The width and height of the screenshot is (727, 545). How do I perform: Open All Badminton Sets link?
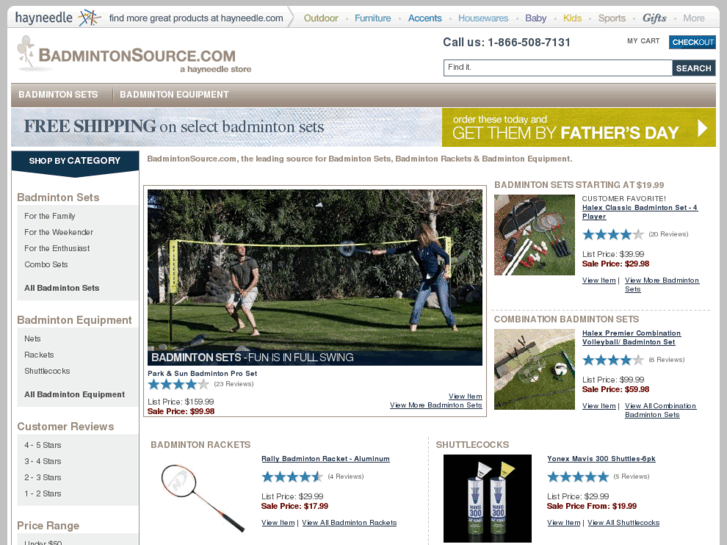pyautogui.click(x=62, y=288)
